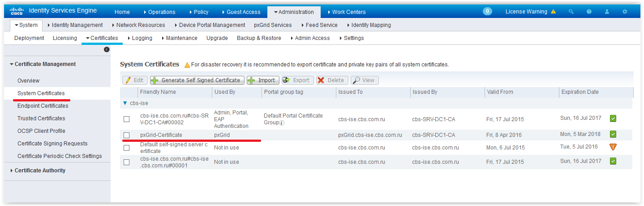644x206 pixels.
Task: Open the Administration menu tab
Action: (x=294, y=12)
